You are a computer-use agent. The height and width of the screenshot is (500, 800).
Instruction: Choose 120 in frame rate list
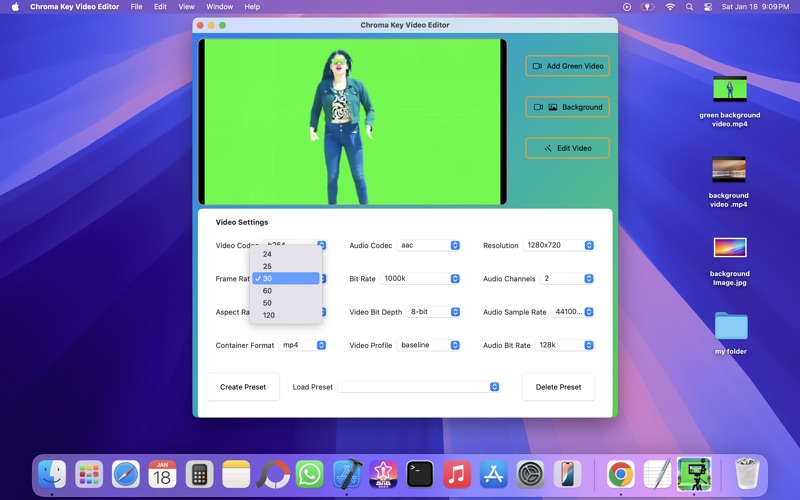click(286, 315)
